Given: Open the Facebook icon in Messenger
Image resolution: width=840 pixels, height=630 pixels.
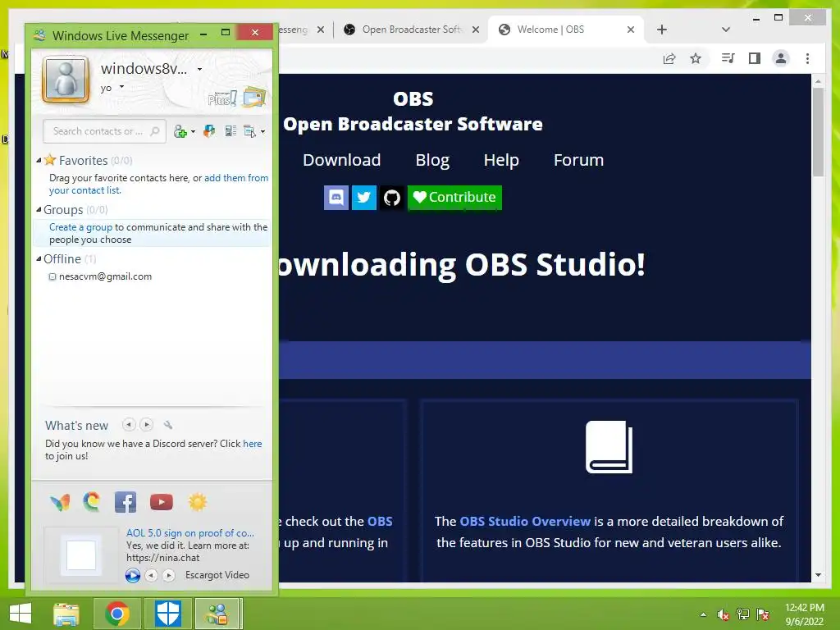Looking at the screenshot, I should 126,502.
